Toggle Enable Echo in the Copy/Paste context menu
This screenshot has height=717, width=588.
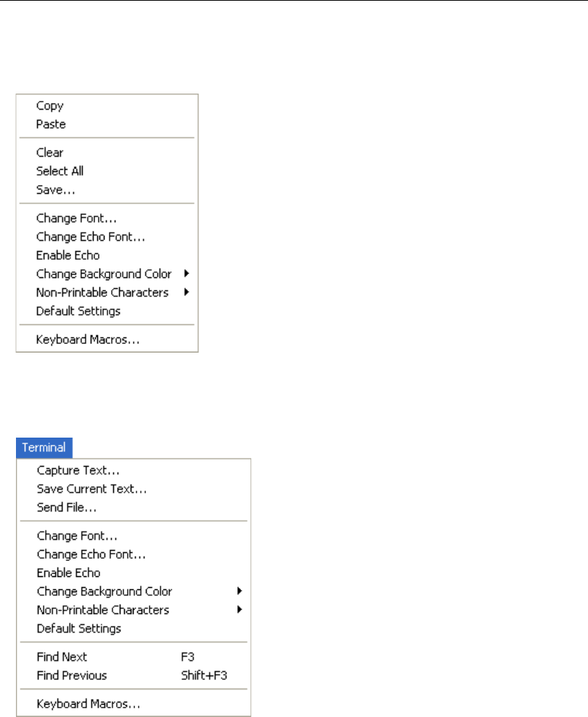[68, 255]
